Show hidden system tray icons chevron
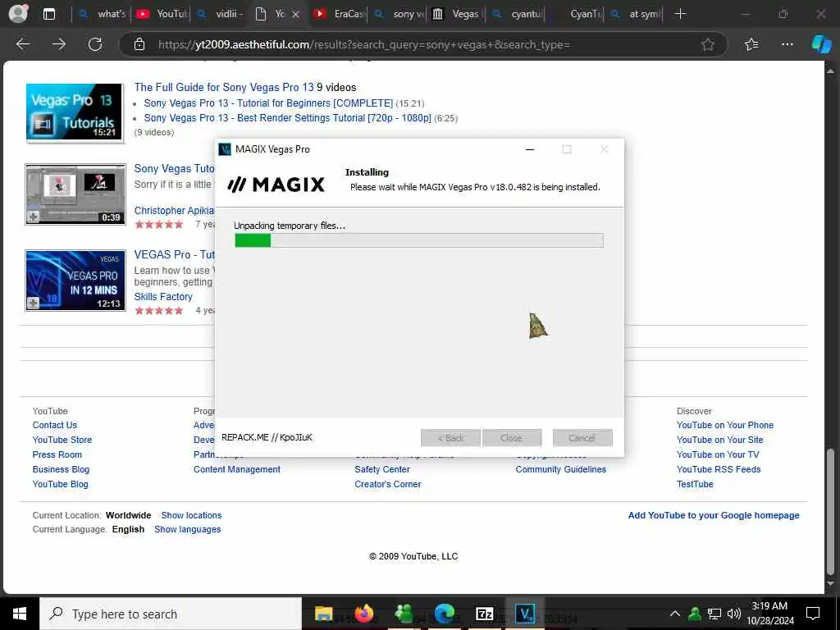The image size is (840, 630). (x=675, y=614)
